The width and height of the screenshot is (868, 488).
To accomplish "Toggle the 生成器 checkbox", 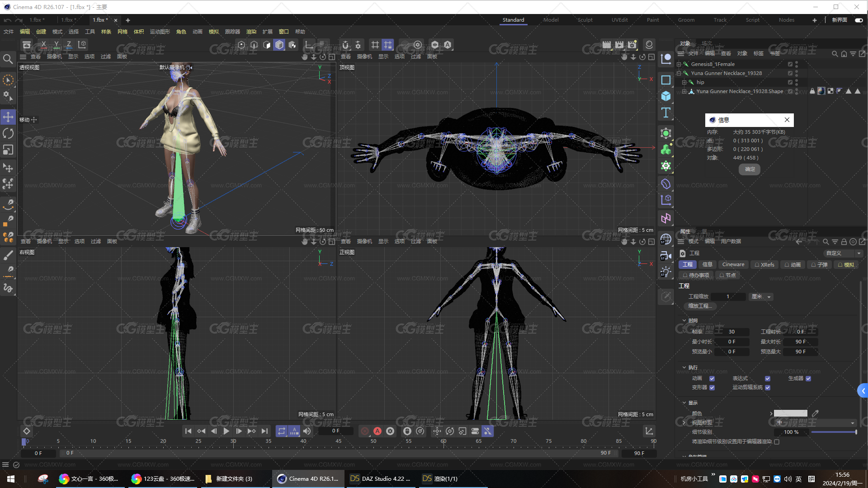I will [x=808, y=379].
